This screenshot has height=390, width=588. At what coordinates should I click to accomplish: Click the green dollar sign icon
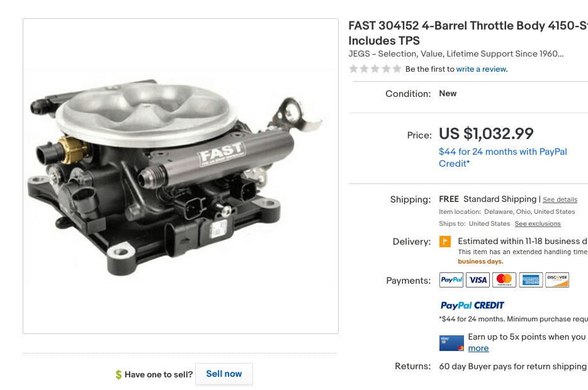(118, 375)
